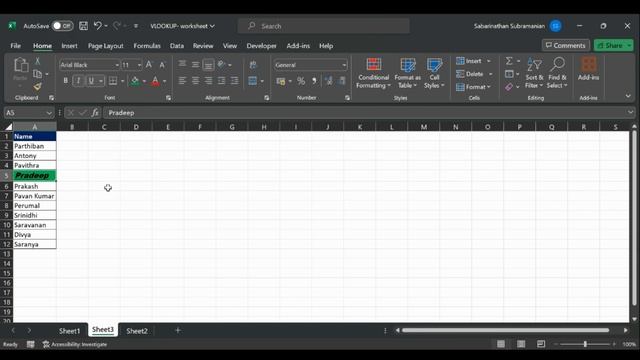
Task: Click the Name Box showing A5
Action: [29, 113]
